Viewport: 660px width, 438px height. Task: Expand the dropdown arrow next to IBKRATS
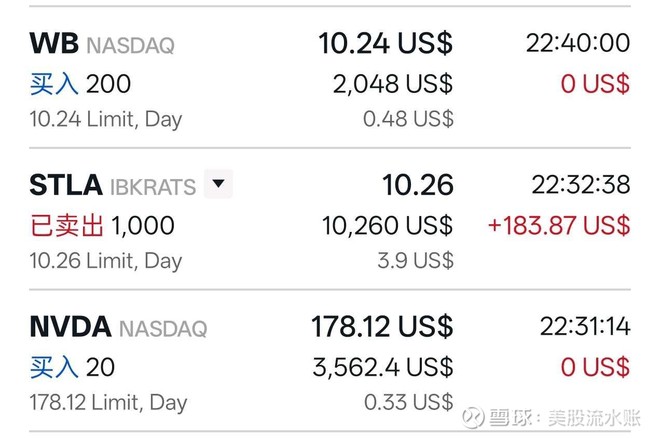pyautogui.click(x=218, y=185)
